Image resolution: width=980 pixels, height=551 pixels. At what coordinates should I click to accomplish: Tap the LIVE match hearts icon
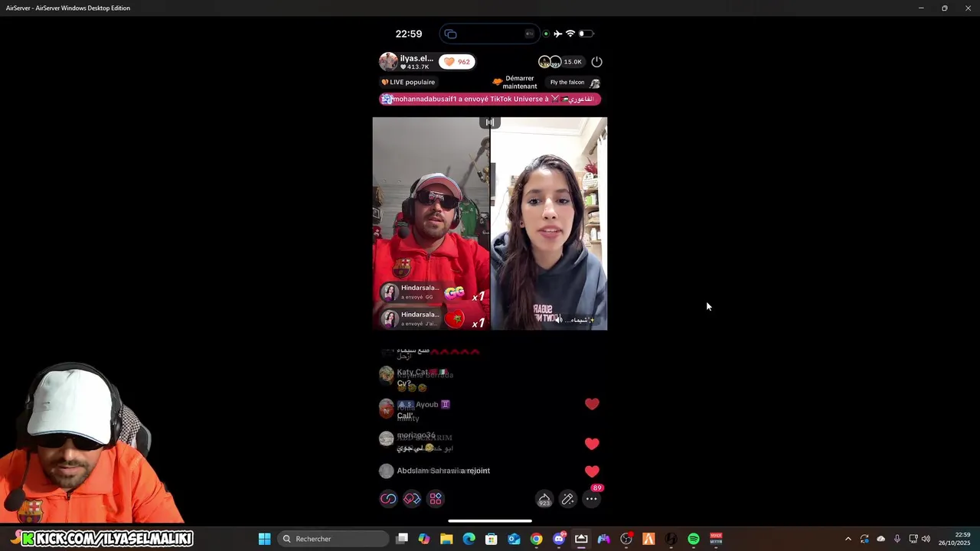(x=412, y=499)
